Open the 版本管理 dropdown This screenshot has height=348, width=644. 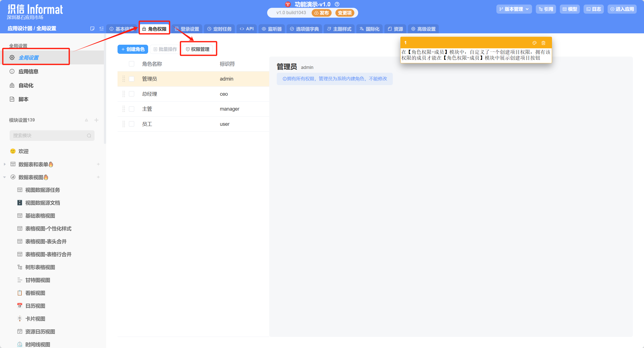(514, 9)
